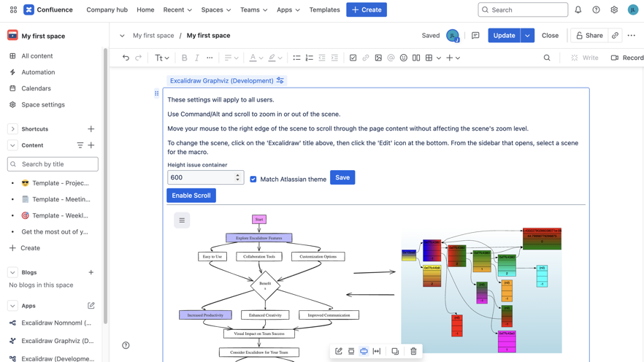This screenshot has height=362, width=644.
Task: Click the Confluence logo
Action: tap(48, 9)
